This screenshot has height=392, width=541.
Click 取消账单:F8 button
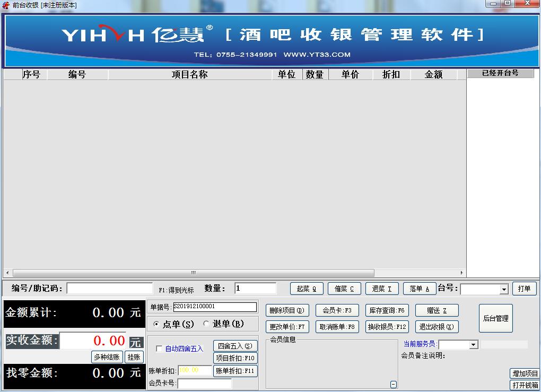tap(337, 327)
